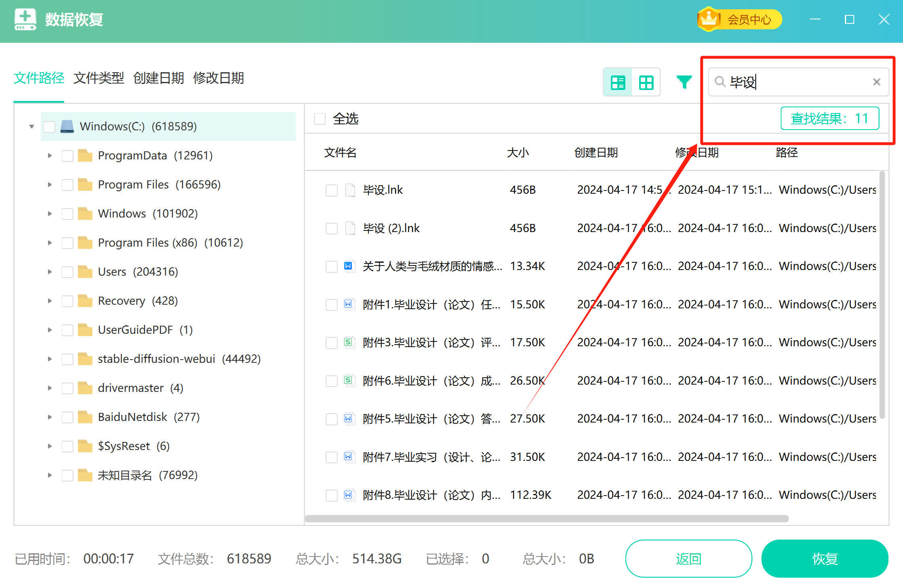Expand the Users folder tree item
The width and height of the screenshot is (903, 588).
(49, 271)
